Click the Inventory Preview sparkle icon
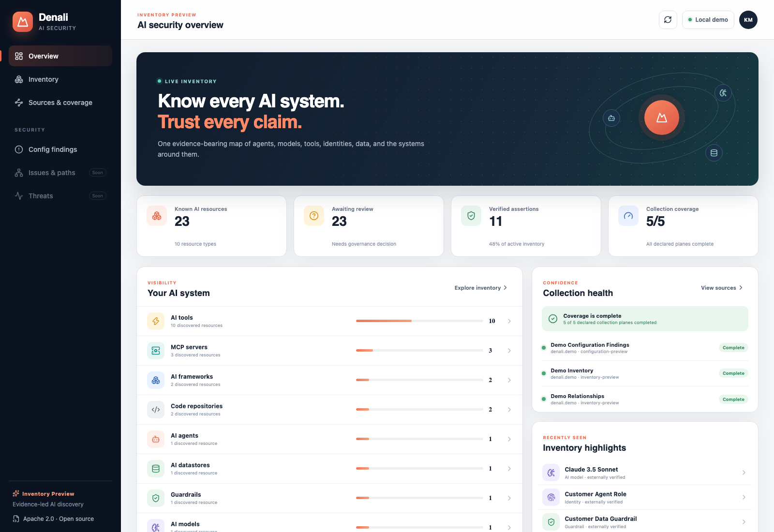Screen dimensions: 774x532 [16, 493]
